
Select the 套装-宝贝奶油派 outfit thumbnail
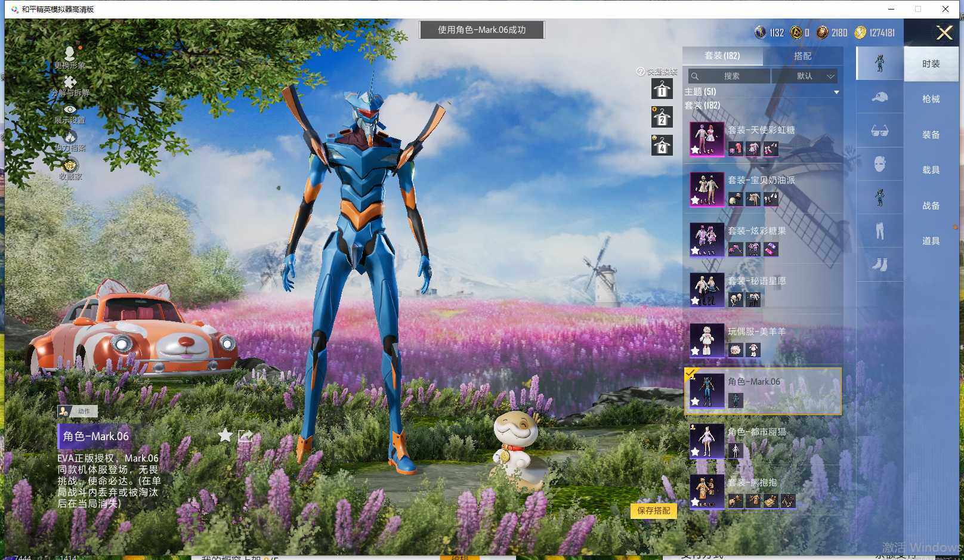[707, 190]
